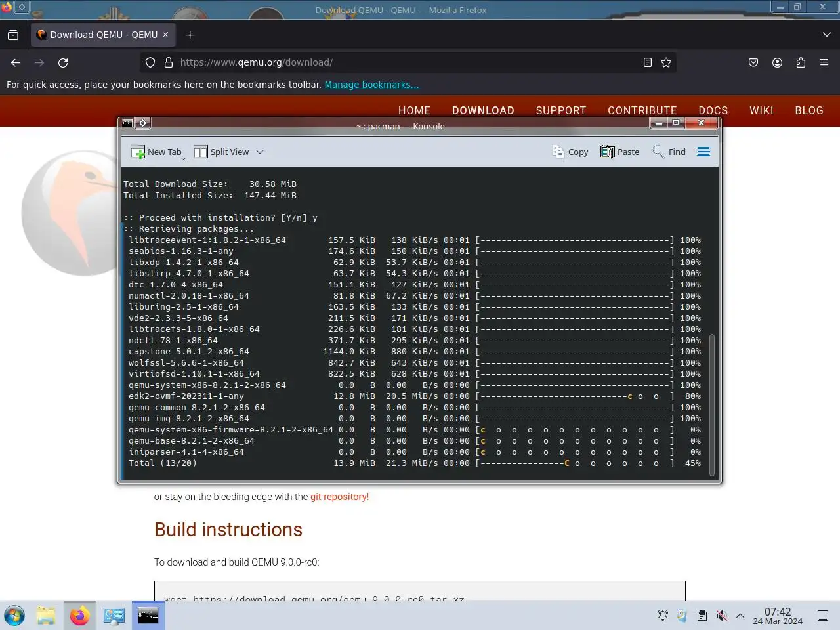Click New Tab in Konsole toolbar
This screenshot has height=630, width=840.
tap(156, 152)
